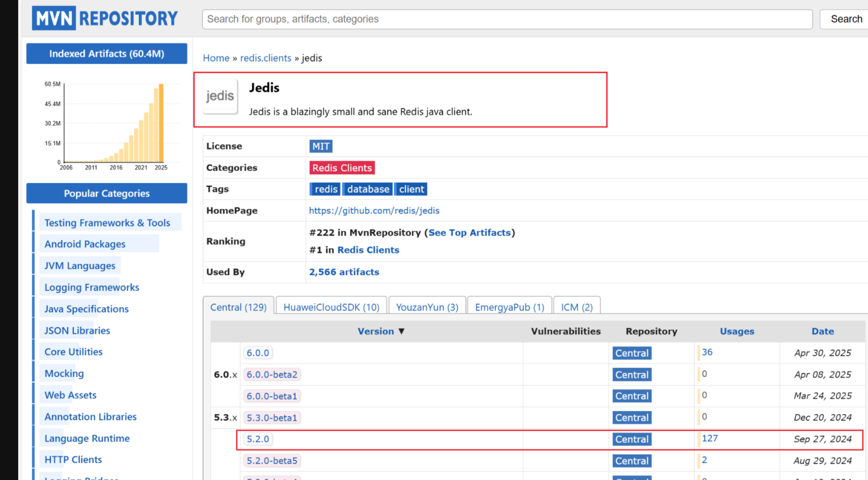The width and height of the screenshot is (868, 480).
Task: Switch to the YouzanYun (3) tab
Action: pos(427,307)
